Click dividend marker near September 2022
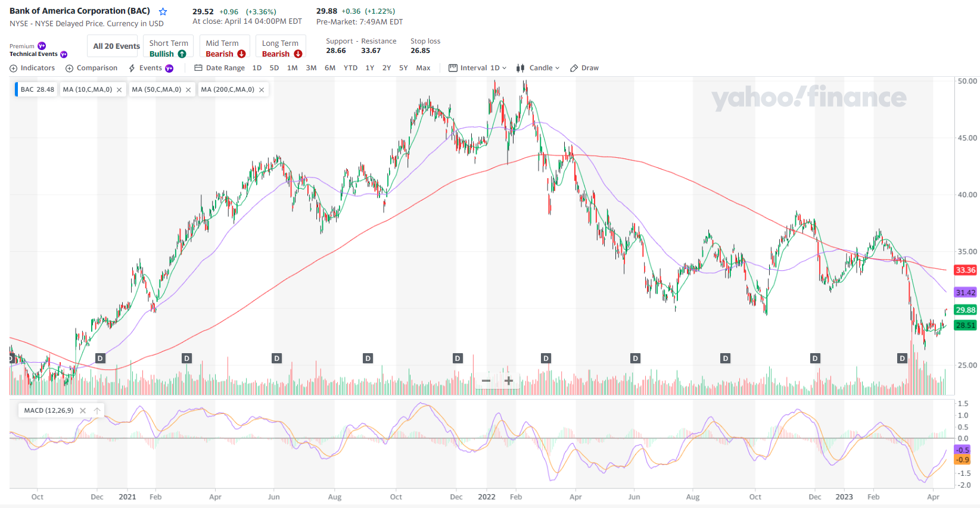Image resolution: width=980 pixels, height=508 pixels. pyautogui.click(x=725, y=359)
